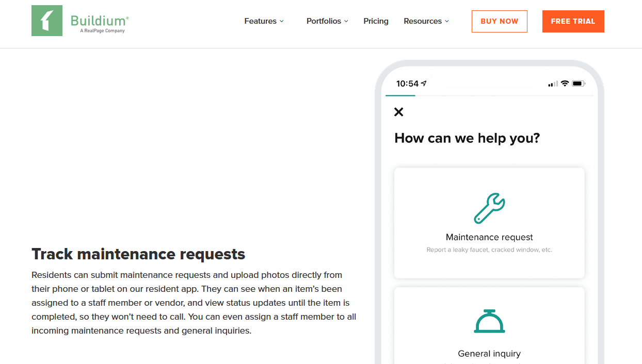Click the BUY NOW button
The image size is (642, 364).
[500, 21]
